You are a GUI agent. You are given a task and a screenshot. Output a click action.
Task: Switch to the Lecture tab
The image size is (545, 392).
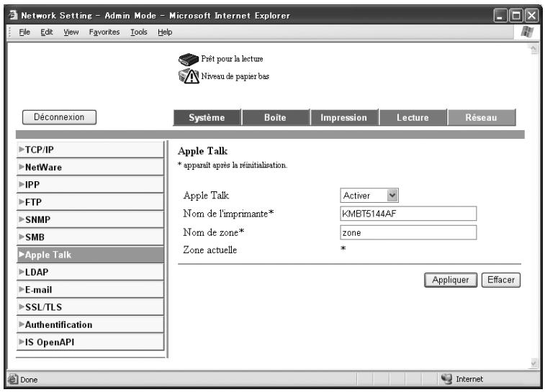click(x=413, y=117)
